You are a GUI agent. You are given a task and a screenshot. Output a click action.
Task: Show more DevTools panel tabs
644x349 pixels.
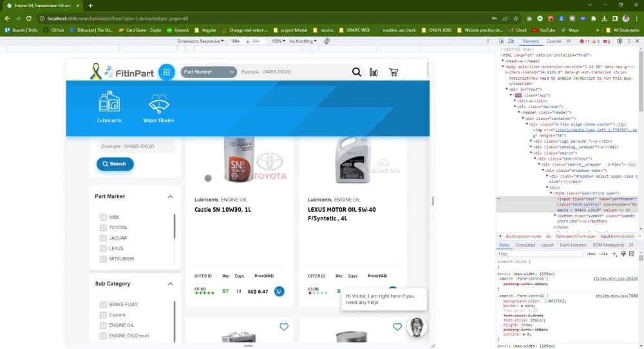[569, 41]
